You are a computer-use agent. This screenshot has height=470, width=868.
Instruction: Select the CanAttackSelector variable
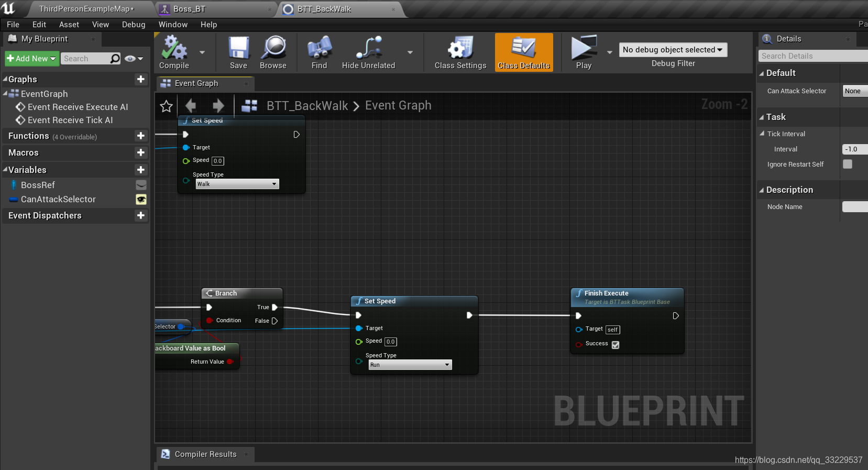[58, 199]
